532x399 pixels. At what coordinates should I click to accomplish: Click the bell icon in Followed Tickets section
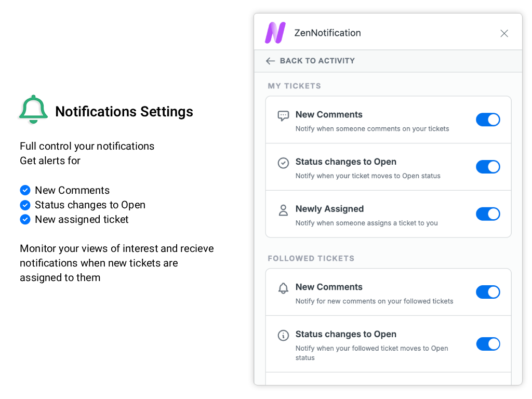[x=283, y=288]
